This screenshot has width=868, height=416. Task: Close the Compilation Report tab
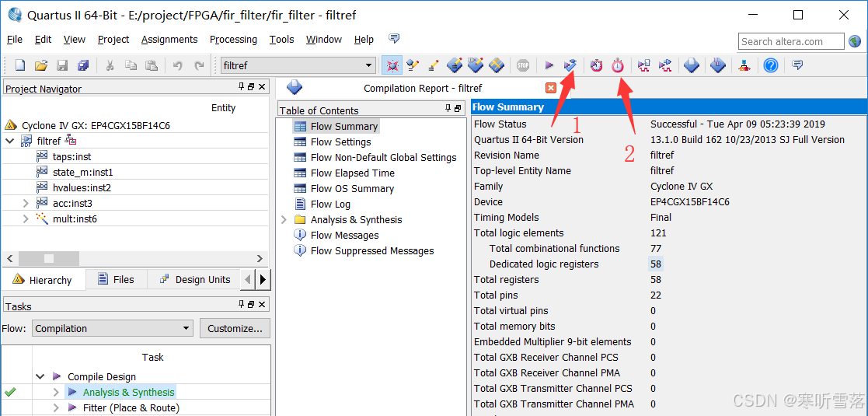coord(551,88)
